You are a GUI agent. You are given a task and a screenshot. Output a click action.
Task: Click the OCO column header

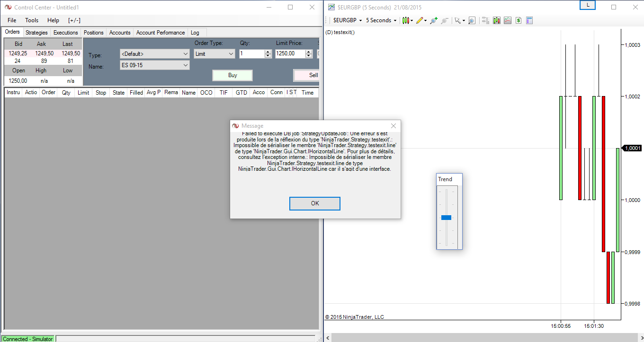pos(206,93)
